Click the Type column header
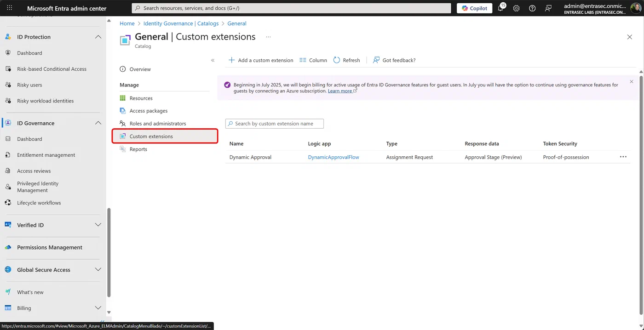 point(391,144)
